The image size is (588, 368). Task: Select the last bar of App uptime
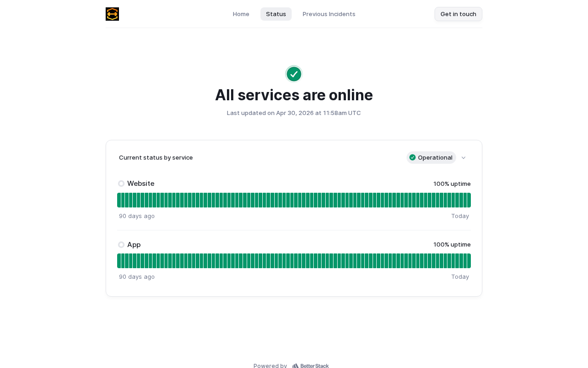coord(469,261)
